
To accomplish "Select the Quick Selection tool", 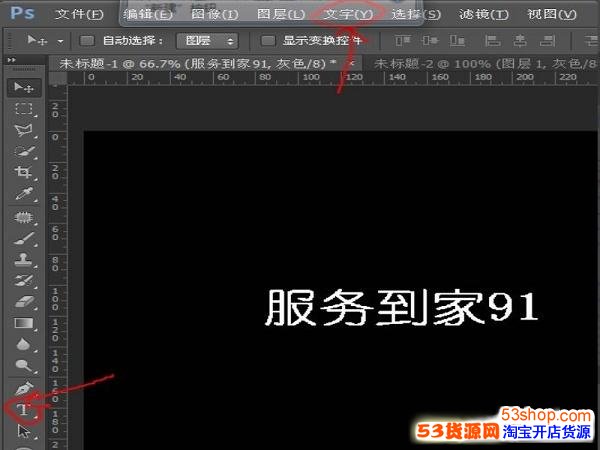I will tap(24, 151).
